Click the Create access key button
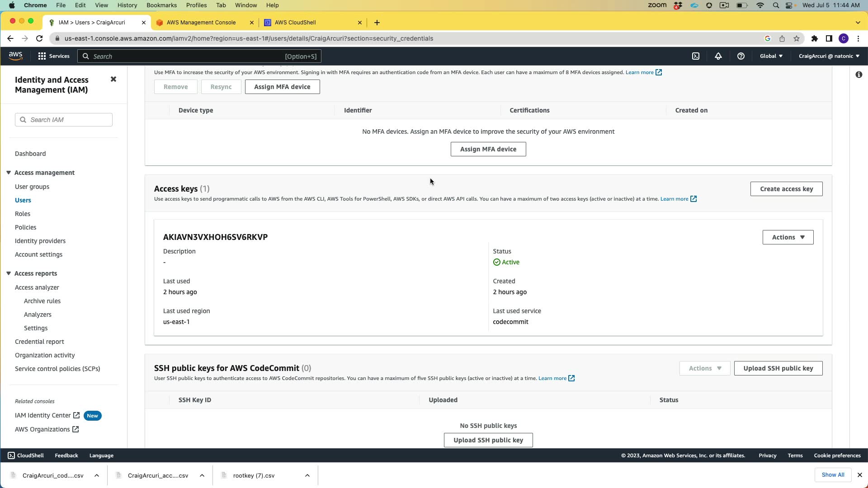This screenshot has height=488, width=868. (x=786, y=189)
